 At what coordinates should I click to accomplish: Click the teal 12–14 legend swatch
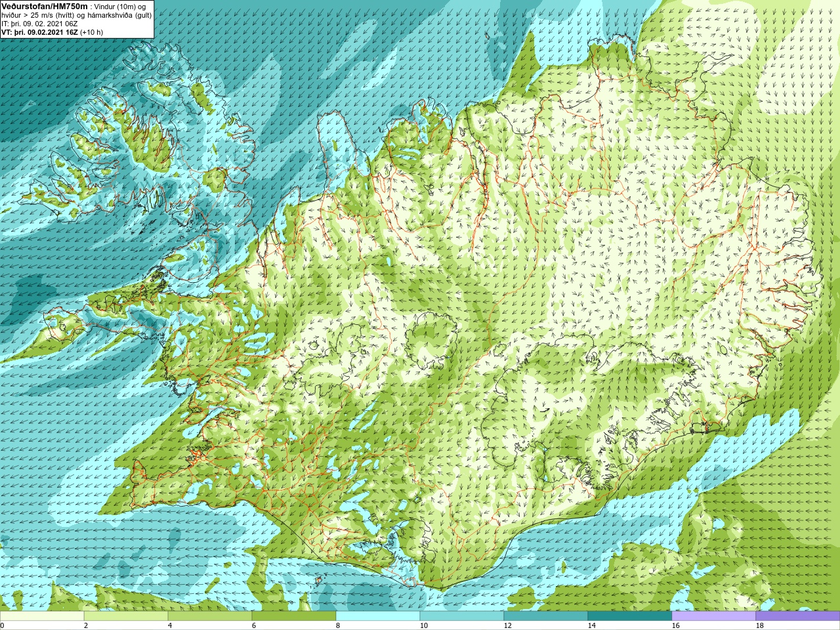[x=546, y=616]
